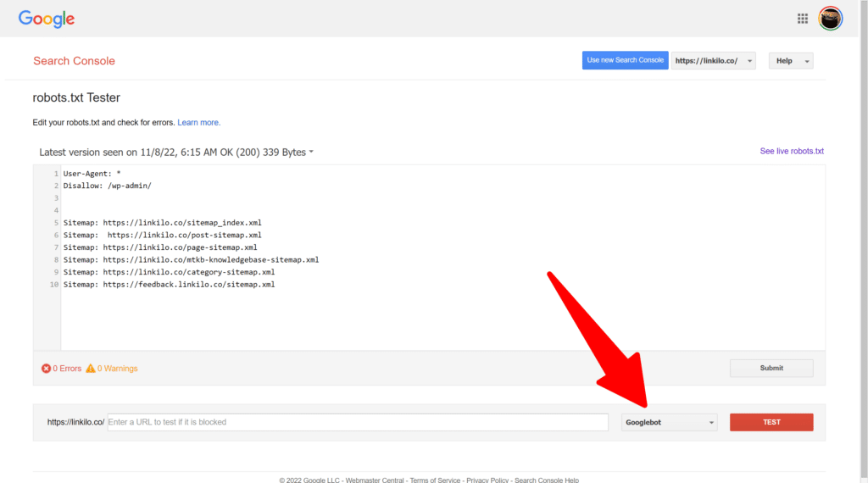
Task: Open the Google account avatar
Action: 831,19
